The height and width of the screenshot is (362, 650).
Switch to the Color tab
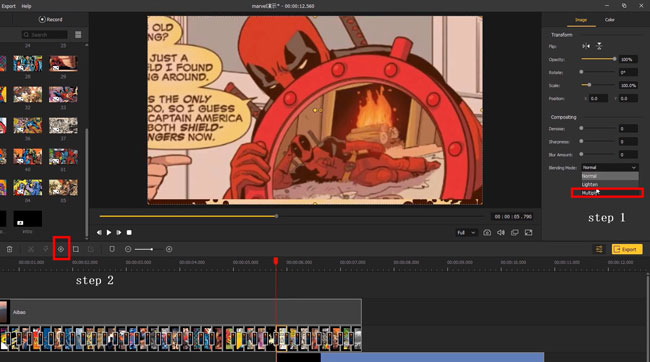tap(609, 20)
